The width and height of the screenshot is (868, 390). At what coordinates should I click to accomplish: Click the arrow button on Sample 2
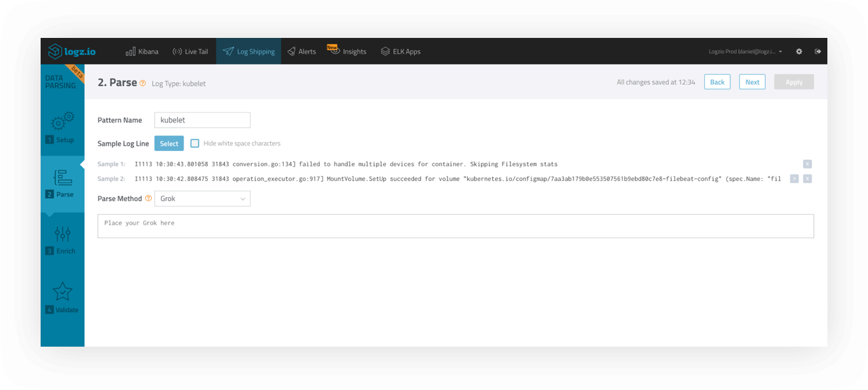pos(794,179)
